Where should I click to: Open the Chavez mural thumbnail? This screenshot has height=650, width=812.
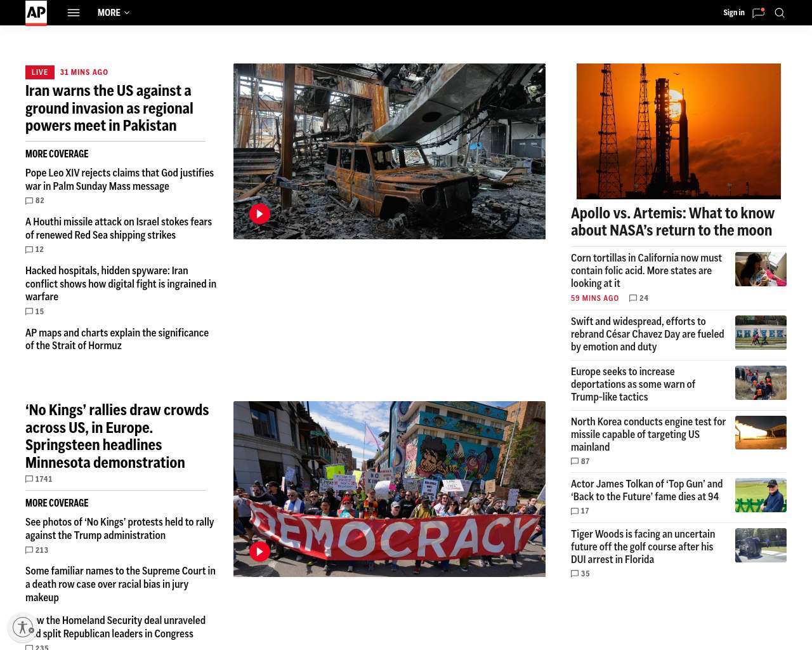761,333
